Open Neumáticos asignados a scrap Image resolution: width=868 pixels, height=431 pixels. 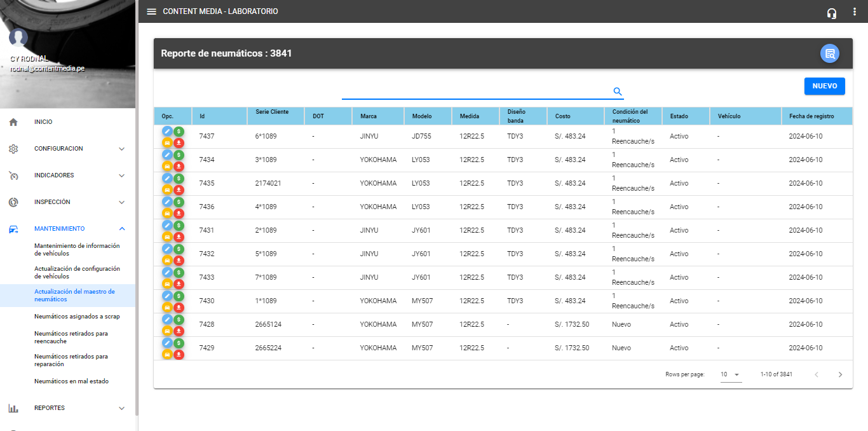pyautogui.click(x=77, y=317)
